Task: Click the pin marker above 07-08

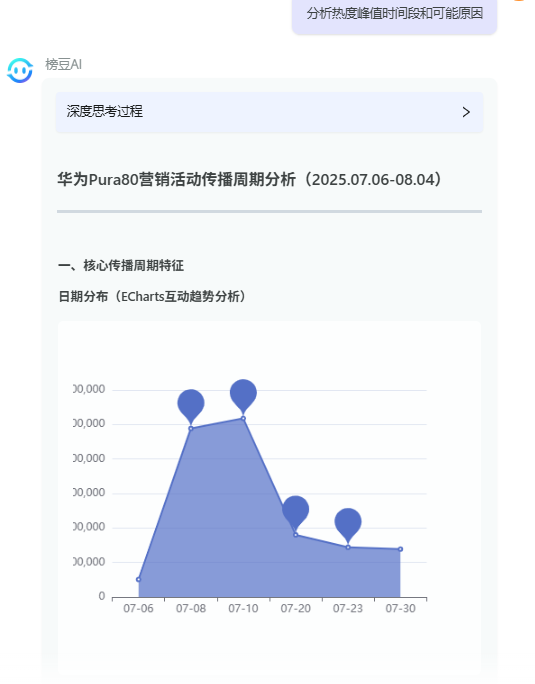Action: (x=191, y=407)
